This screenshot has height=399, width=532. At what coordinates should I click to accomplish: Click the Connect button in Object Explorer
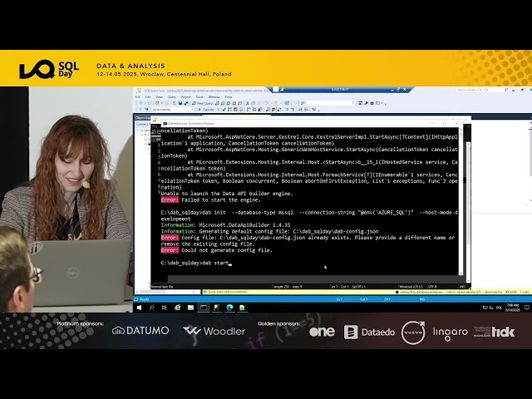(x=142, y=124)
